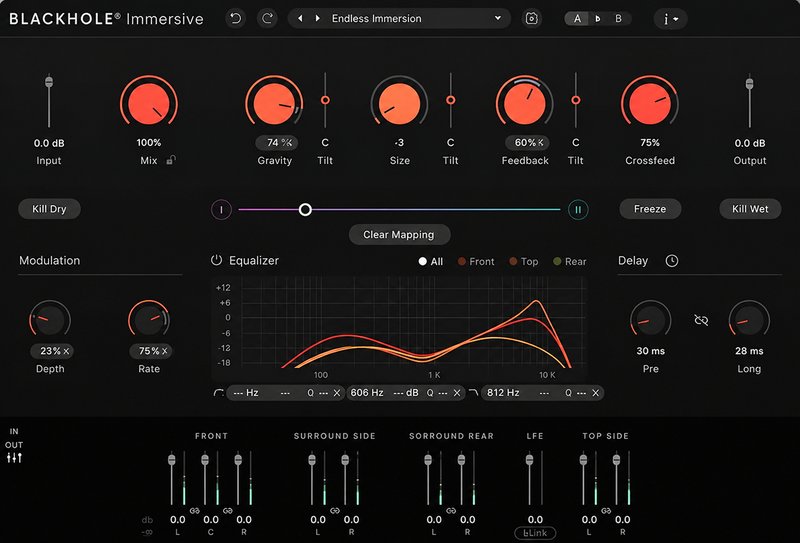Click the redo arrow icon
The width and height of the screenshot is (800, 543).
pos(267,19)
